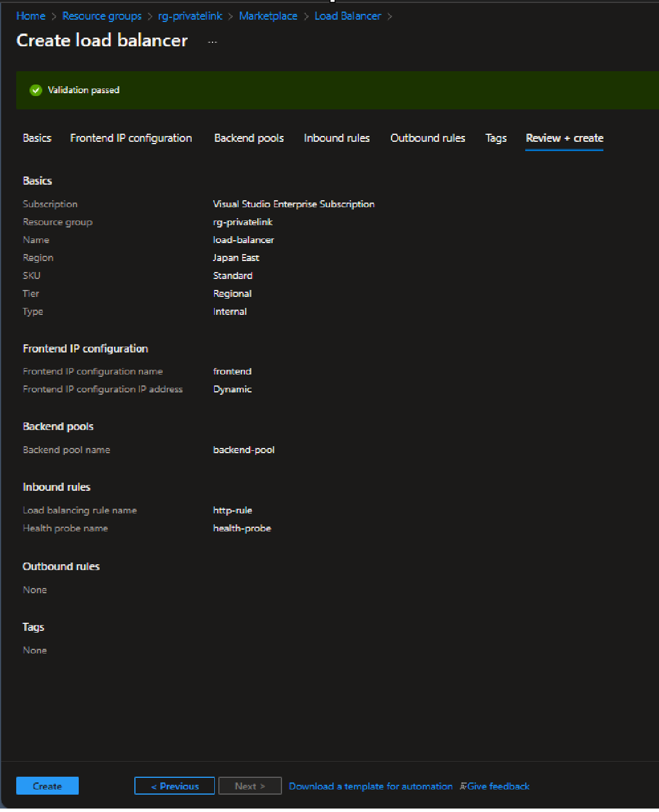Open the ellipsis menu beside Create load balancer
Viewport: 659px width, 812px height.
point(213,42)
